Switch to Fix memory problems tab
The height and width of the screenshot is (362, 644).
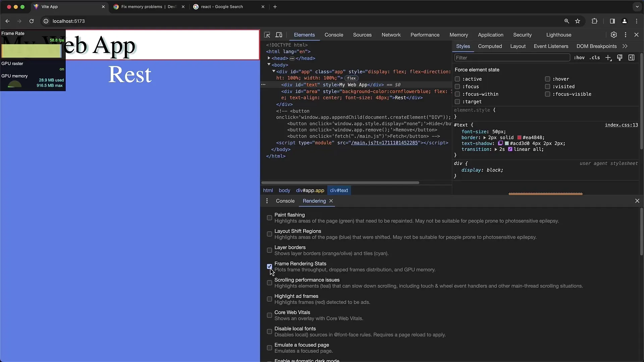[149, 7]
